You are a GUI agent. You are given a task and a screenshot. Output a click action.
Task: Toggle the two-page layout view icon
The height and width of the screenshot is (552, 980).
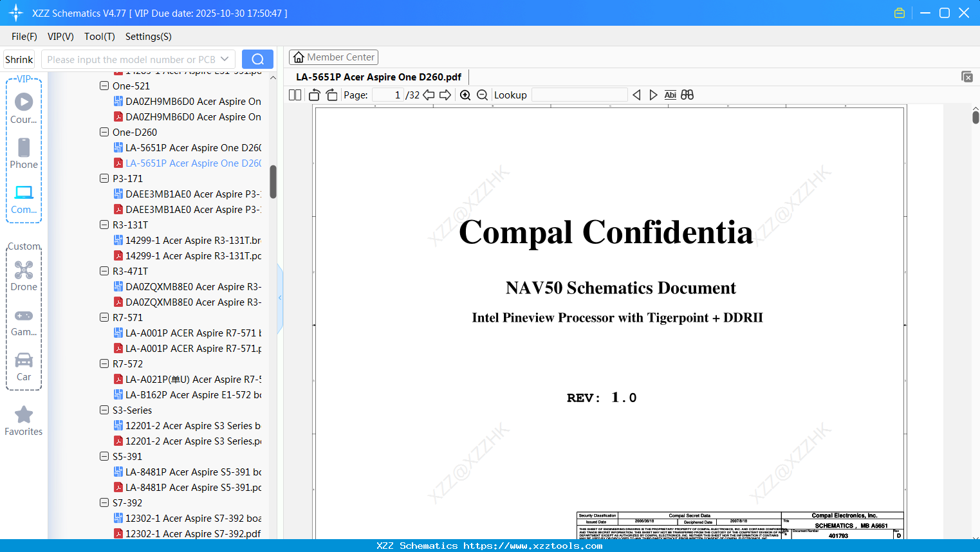[x=295, y=95]
